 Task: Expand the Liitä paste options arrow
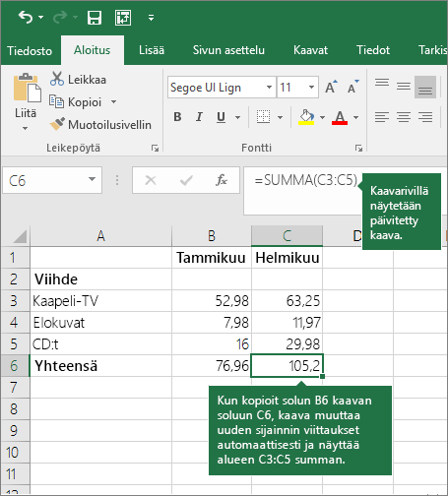click(26, 128)
